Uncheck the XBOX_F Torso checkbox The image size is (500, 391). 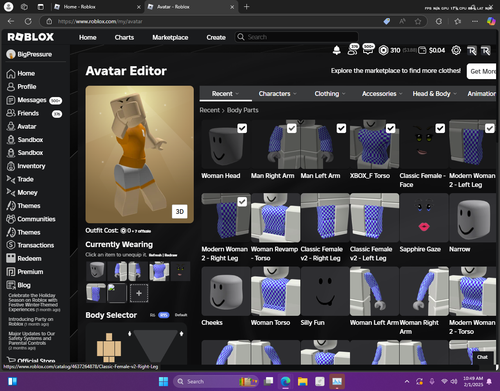(x=391, y=128)
